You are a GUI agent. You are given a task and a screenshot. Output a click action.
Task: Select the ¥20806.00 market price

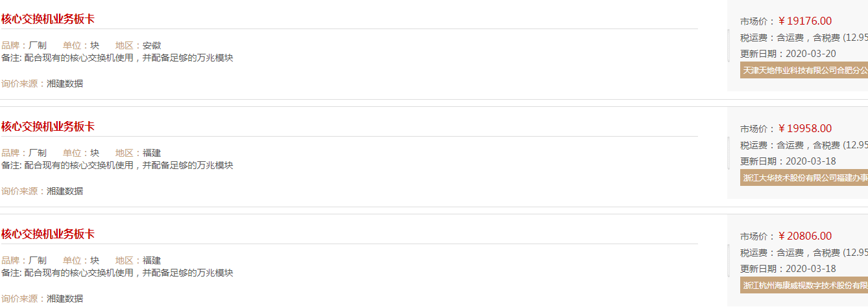point(805,236)
